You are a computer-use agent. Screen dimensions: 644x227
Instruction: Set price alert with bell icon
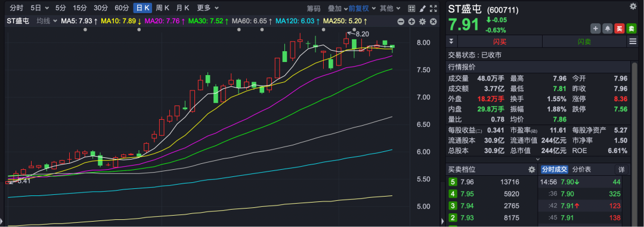tap(607, 29)
